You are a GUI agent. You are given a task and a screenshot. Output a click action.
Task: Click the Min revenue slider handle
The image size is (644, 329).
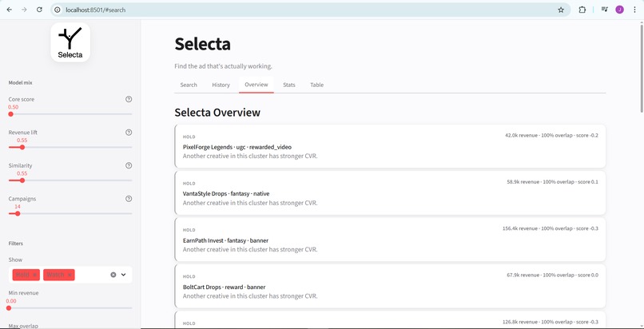9,308
